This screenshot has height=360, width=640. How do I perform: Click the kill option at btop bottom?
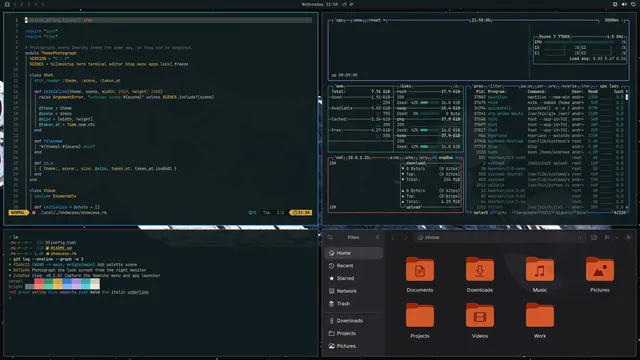coord(546,212)
